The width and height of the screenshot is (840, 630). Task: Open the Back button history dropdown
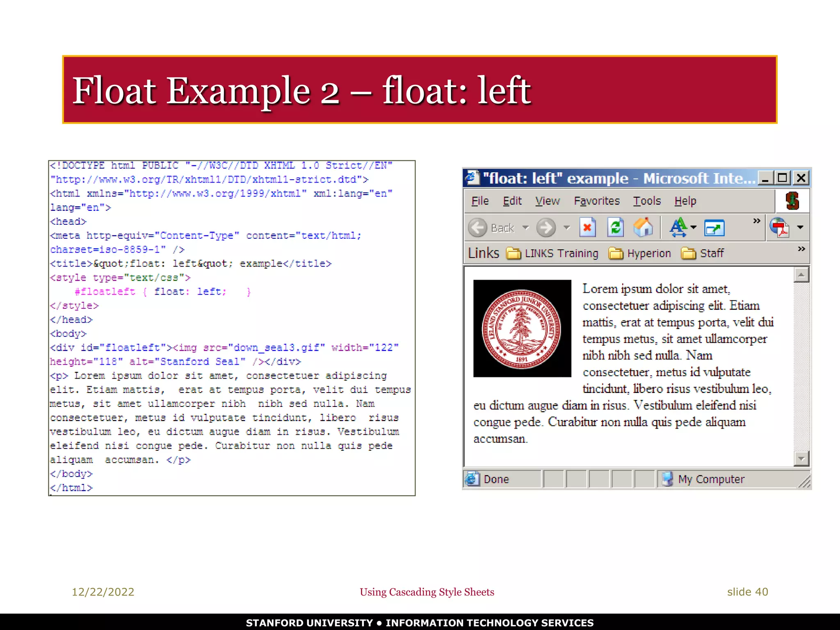click(525, 228)
